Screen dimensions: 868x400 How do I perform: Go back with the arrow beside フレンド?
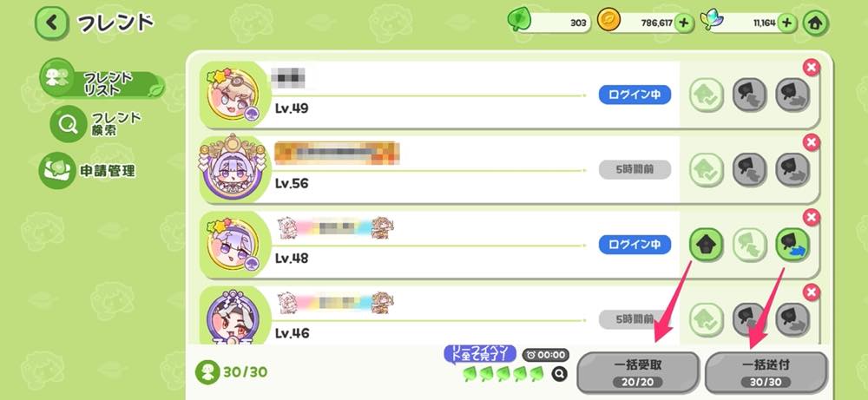tap(52, 23)
